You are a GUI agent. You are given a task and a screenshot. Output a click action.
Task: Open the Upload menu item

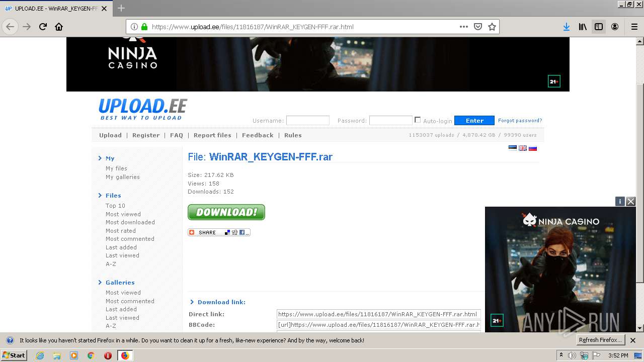[x=110, y=135]
